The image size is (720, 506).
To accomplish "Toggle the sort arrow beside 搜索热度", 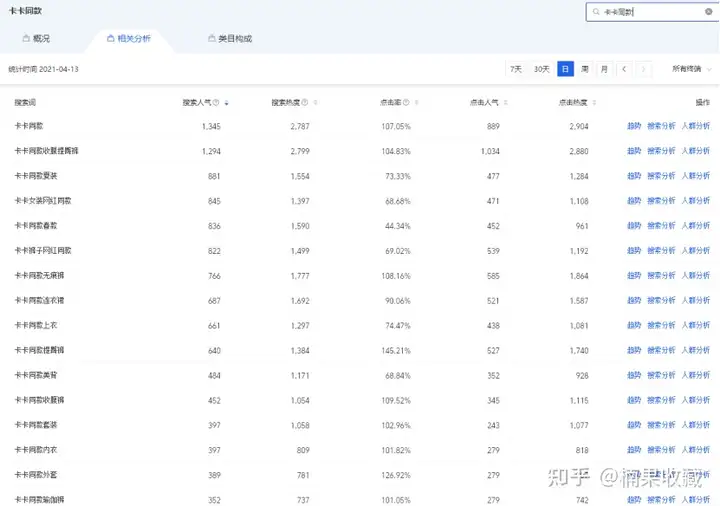I will pyautogui.click(x=315, y=103).
